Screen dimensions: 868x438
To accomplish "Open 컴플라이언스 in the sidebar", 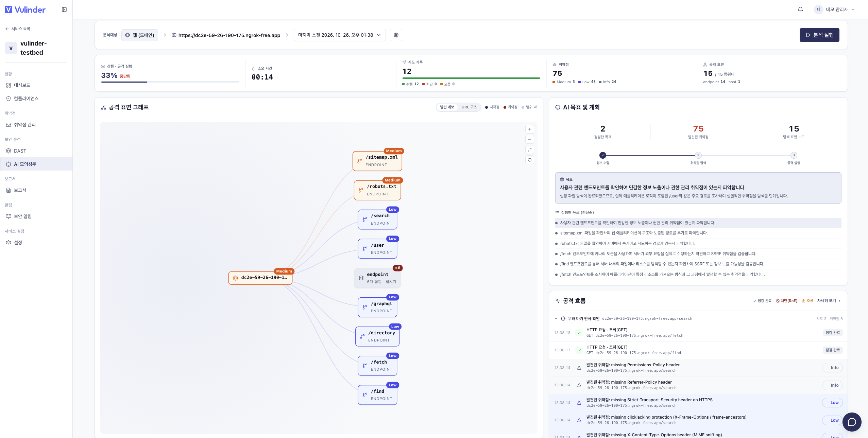I will tap(36, 99).
